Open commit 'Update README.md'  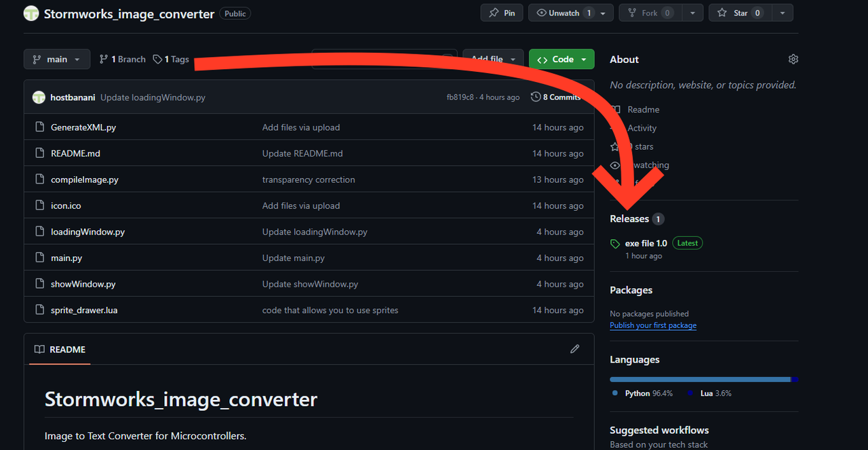tap(302, 153)
